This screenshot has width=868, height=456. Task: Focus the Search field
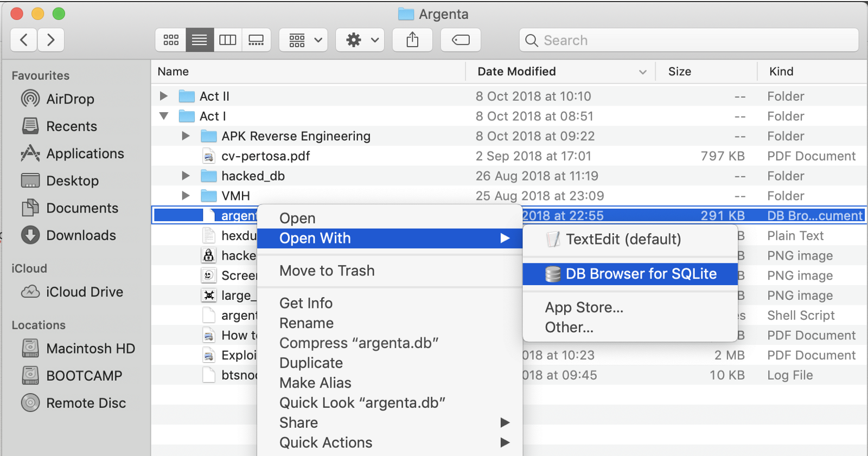(689, 40)
